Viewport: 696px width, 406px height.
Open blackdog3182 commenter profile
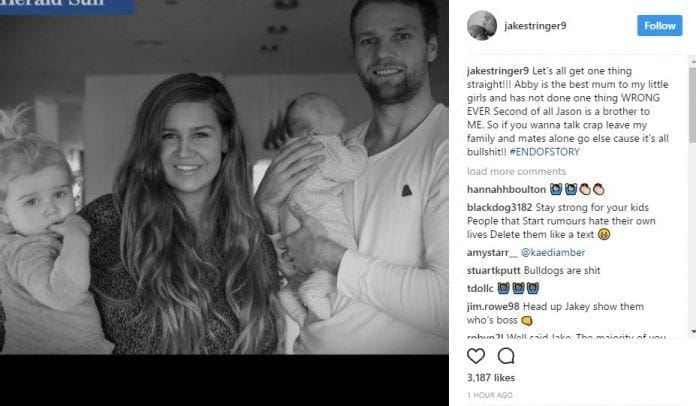point(499,207)
